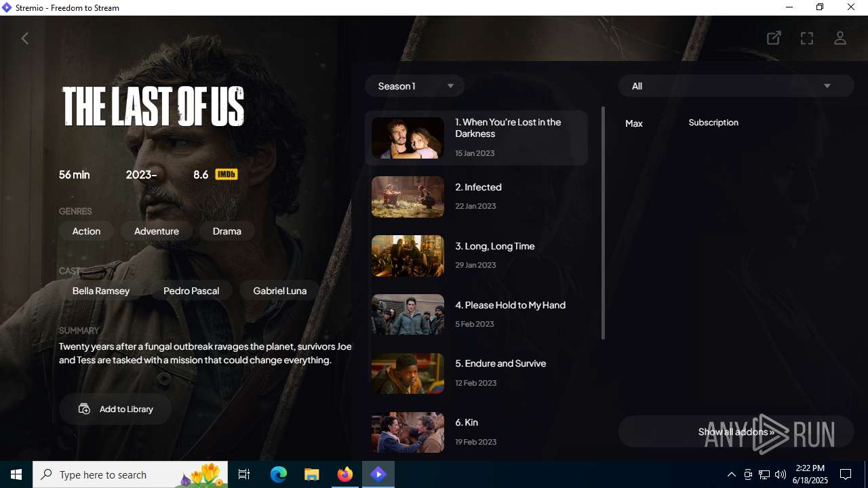Click the episode list scrollbar

click(603, 223)
